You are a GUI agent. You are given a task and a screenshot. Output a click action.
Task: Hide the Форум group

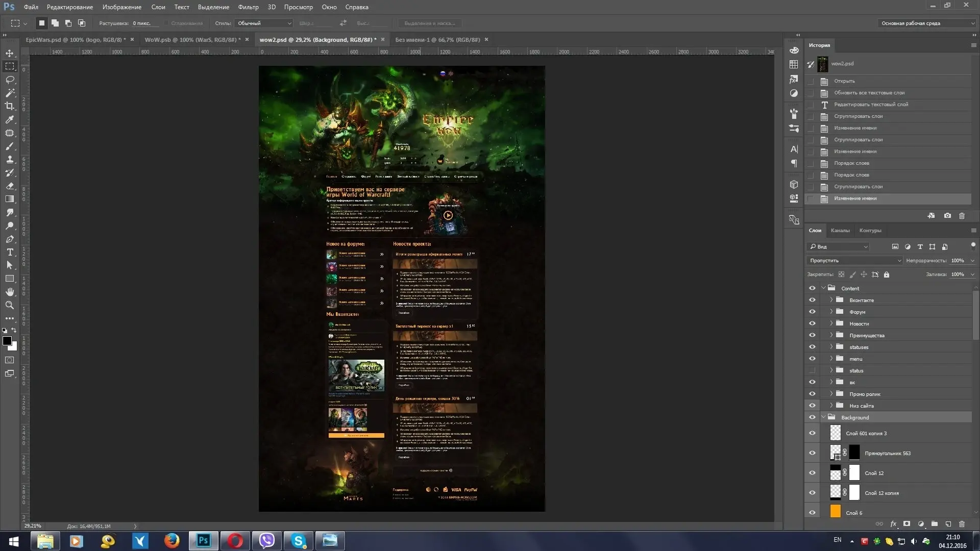click(812, 312)
